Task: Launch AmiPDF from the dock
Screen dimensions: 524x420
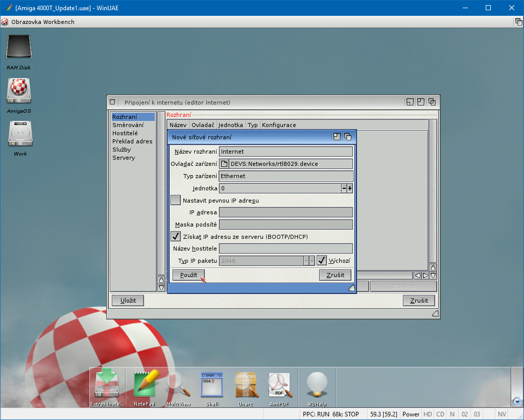Action: [x=279, y=385]
